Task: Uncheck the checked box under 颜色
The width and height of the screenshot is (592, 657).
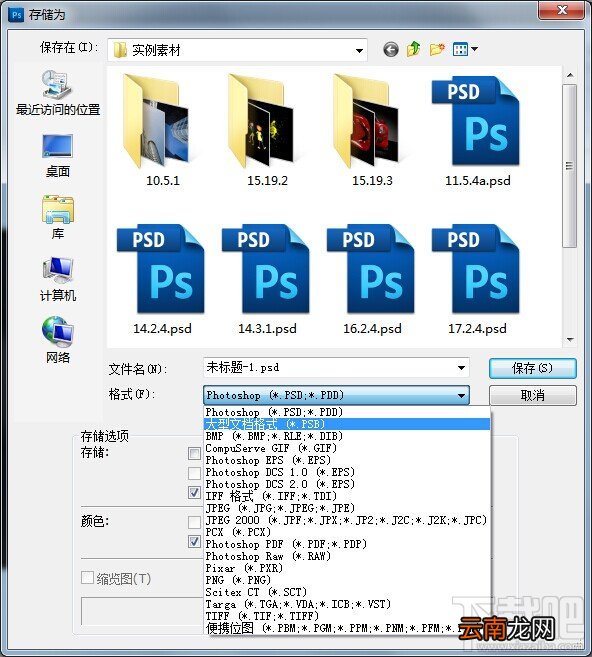Action: point(194,541)
